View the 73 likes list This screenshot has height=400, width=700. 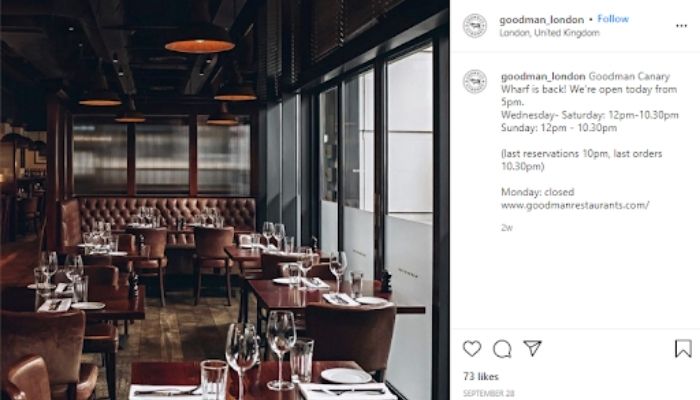[x=481, y=376]
